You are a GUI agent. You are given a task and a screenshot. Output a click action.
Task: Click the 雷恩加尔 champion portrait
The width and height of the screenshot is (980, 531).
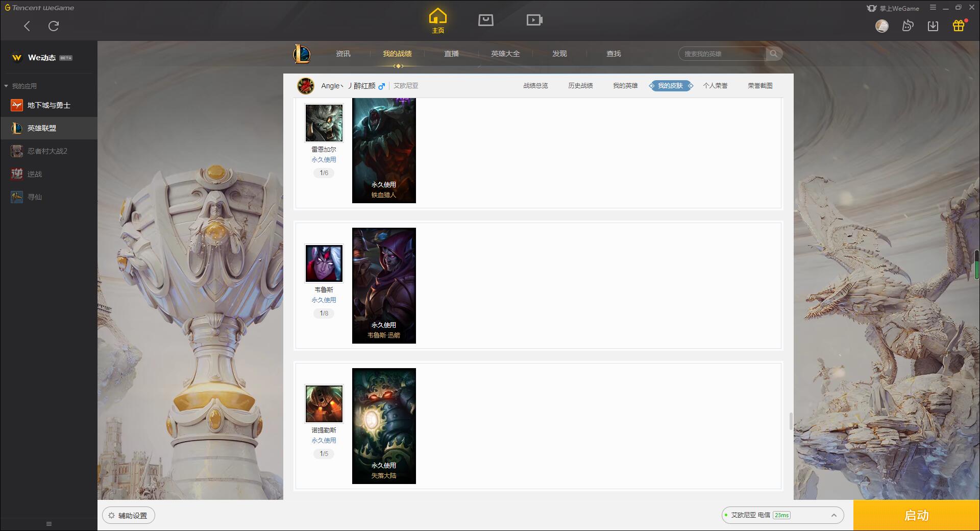point(324,123)
